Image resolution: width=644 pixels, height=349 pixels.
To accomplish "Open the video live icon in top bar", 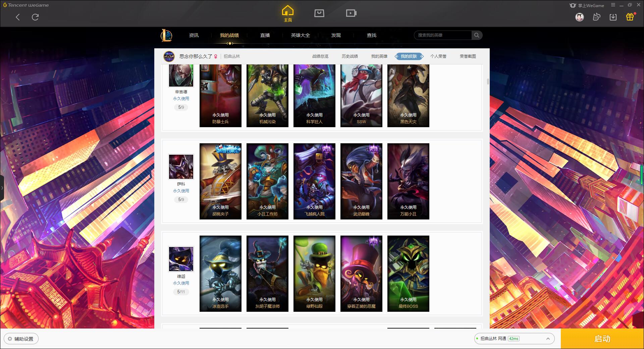I will point(351,13).
